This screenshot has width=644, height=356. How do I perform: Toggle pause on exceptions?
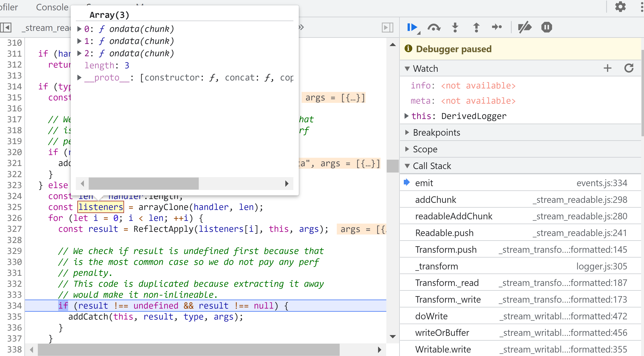point(546,27)
